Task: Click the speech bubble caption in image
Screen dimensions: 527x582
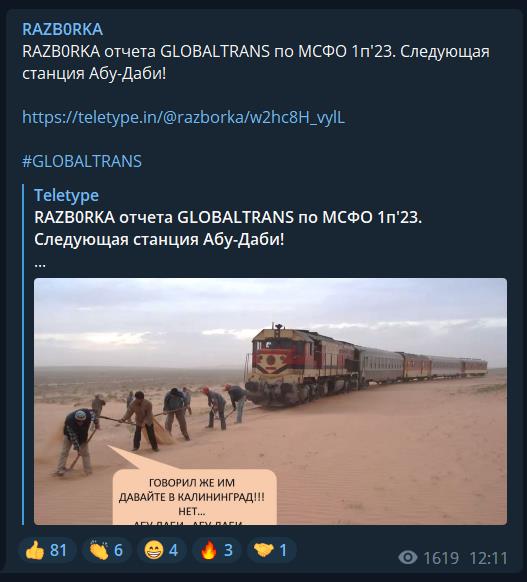Action: coord(194,497)
